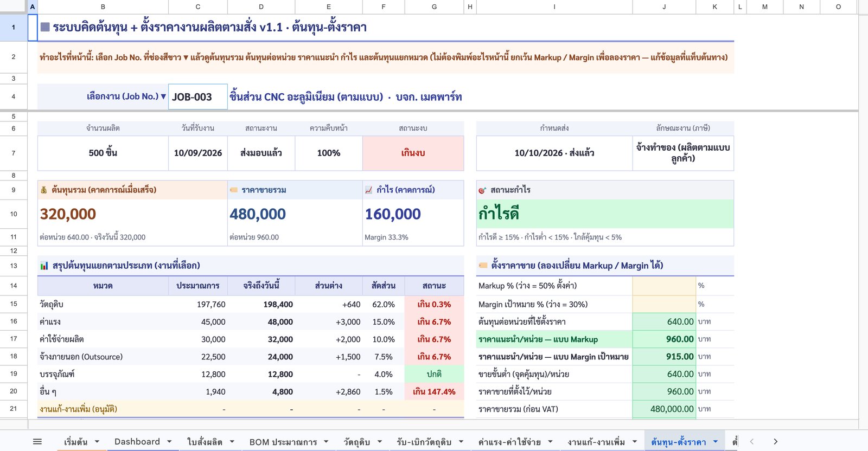Select row 10 header
Screen dimensions: 868x451
[14, 214]
